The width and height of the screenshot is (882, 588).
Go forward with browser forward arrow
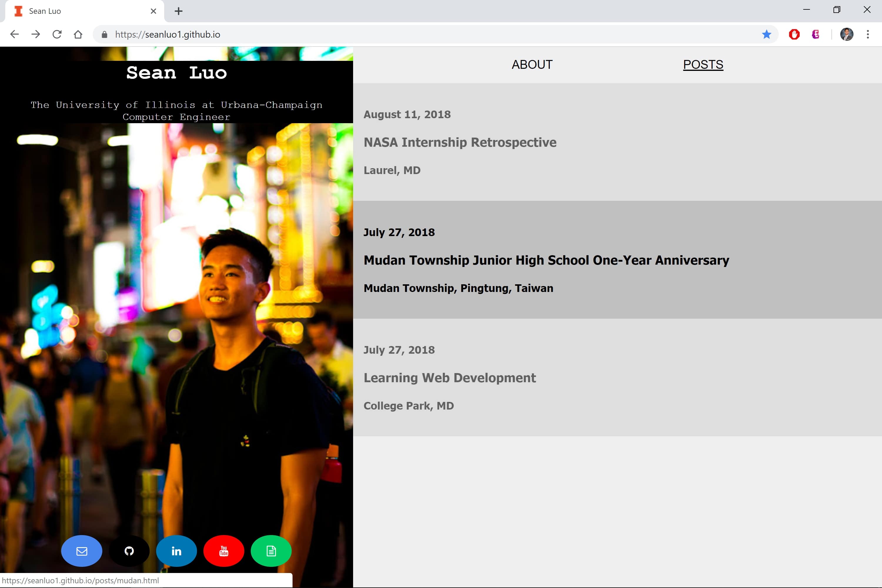point(36,34)
